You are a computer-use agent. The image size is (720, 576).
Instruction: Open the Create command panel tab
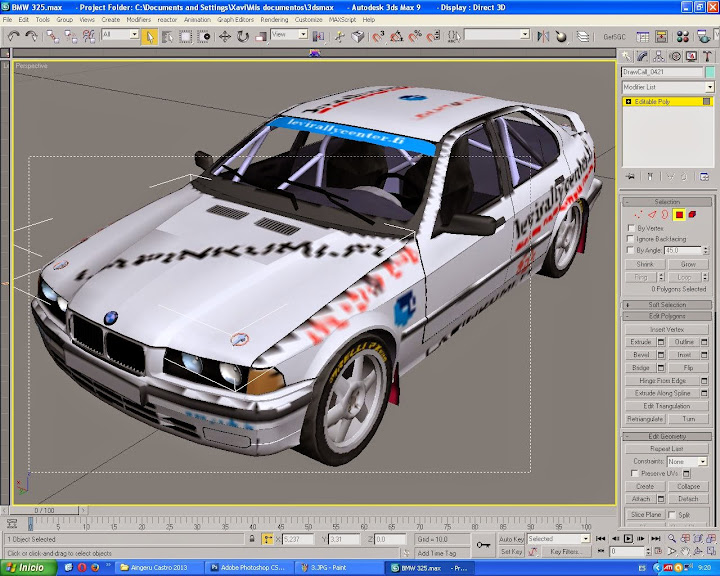[626, 56]
